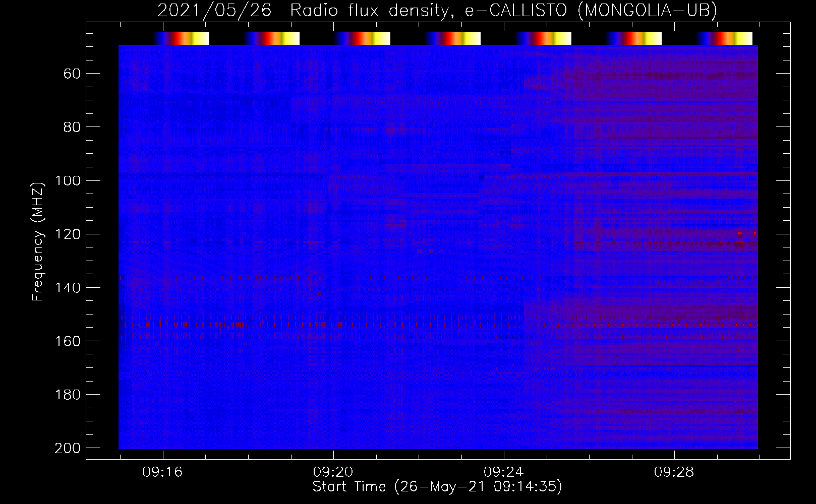This screenshot has height=504, width=816.
Task: Click the 09:28 time tick label
Action: coord(674,472)
